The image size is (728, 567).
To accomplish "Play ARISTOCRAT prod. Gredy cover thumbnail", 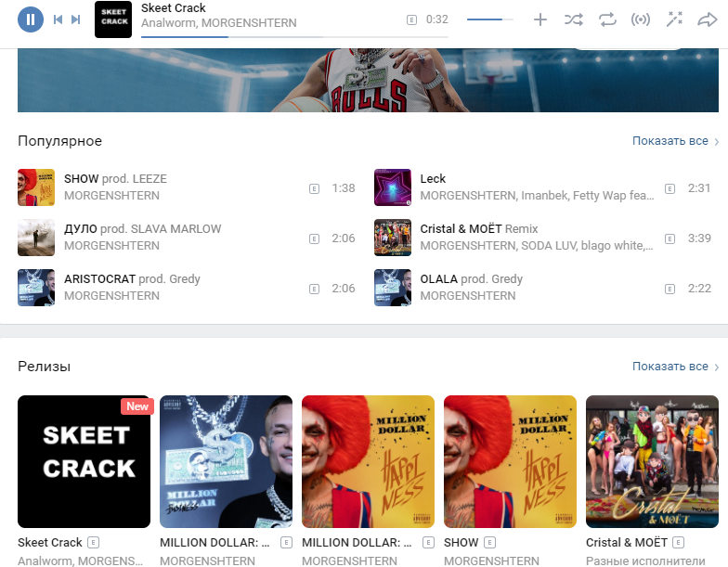I will tap(36, 288).
